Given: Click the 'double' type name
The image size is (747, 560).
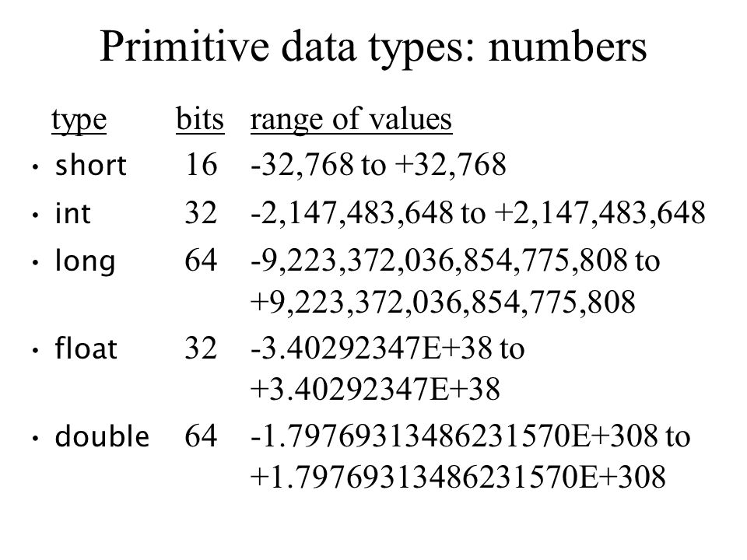Looking at the screenshot, I should 102,436.
